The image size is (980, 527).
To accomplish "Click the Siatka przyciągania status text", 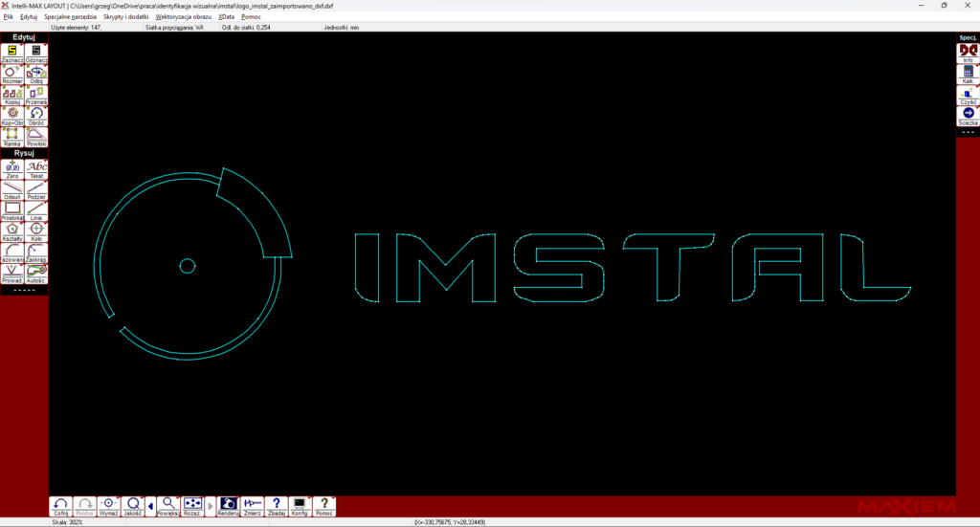I will pyautogui.click(x=174, y=28).
